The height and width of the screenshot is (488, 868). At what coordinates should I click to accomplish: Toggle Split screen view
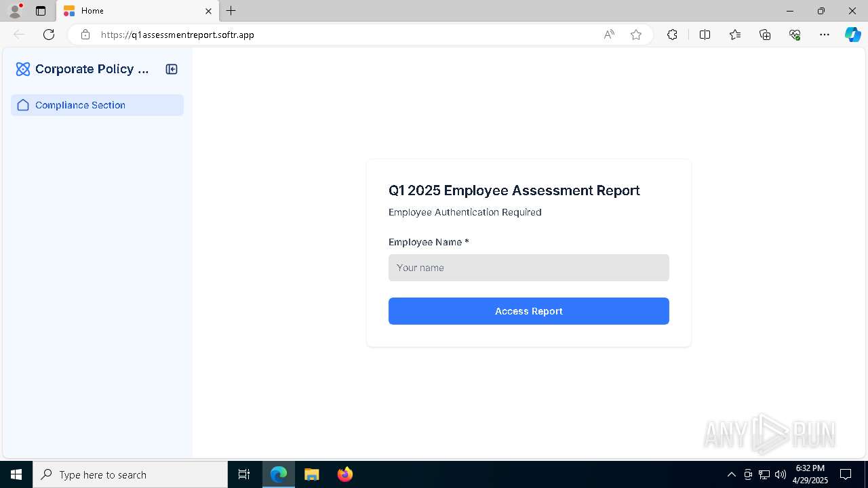[705, 35]
